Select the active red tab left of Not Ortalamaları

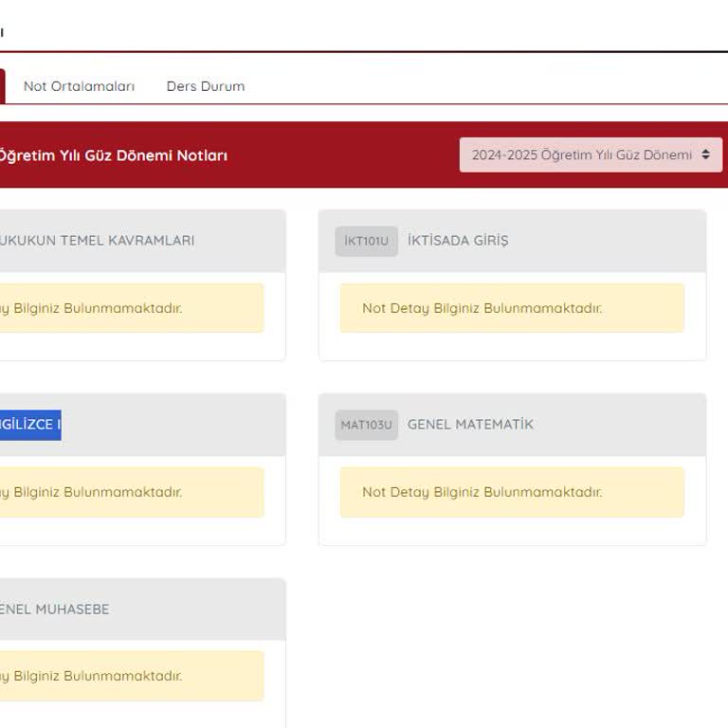[3, 86]
